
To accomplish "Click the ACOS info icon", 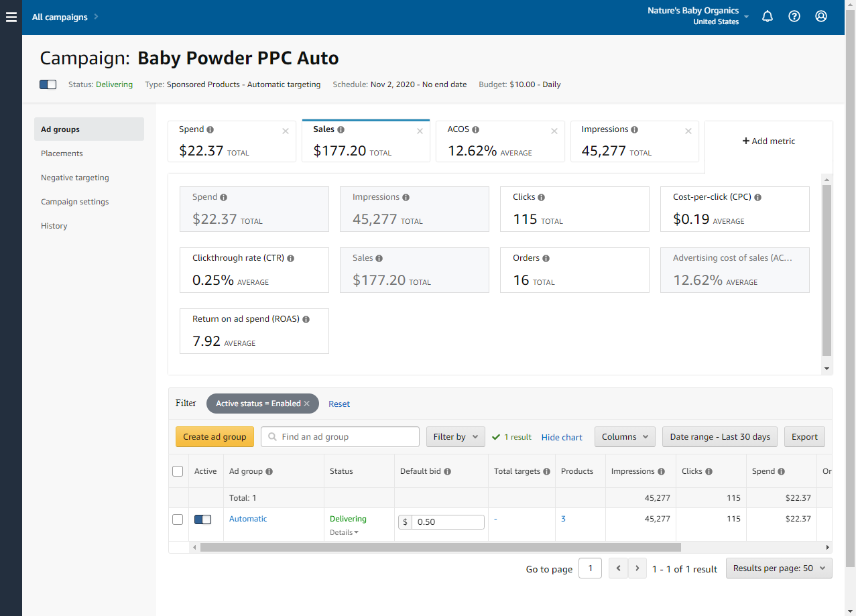I will [475, 130].
